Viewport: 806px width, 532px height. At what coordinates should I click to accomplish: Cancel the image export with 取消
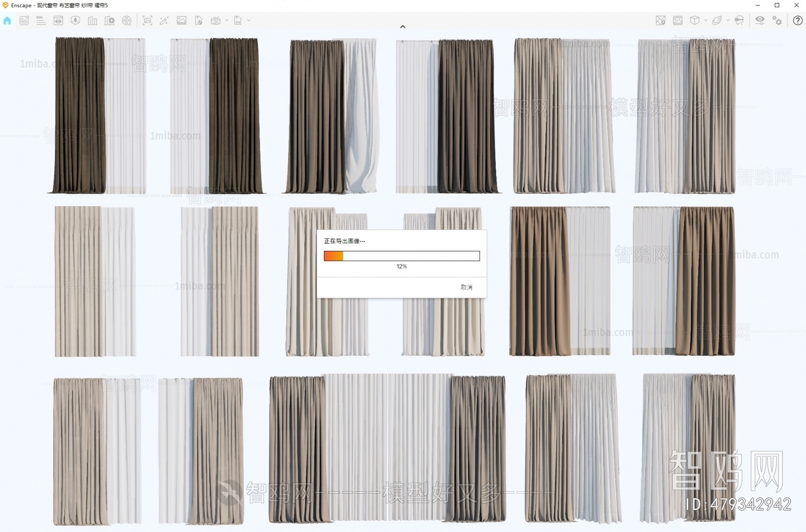(466, 286)
